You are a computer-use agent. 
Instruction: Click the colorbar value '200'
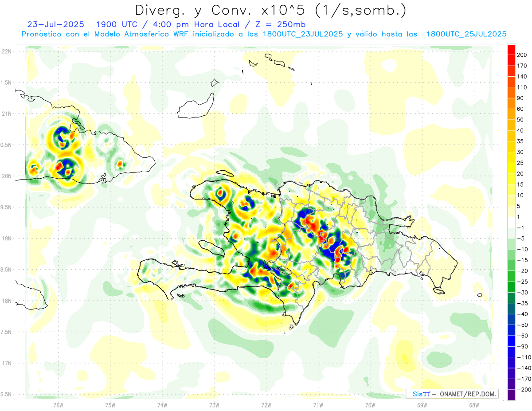522,55
